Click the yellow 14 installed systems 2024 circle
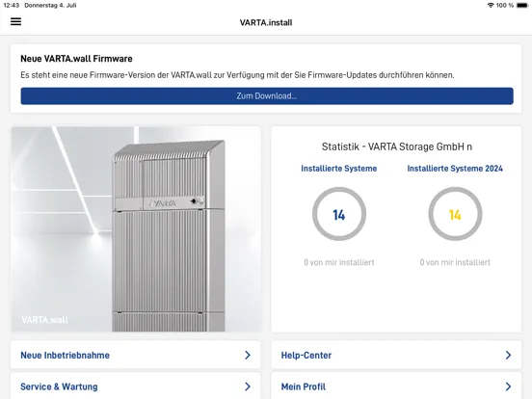The height and width of the screenshot is (399, 532). (455, 214)
